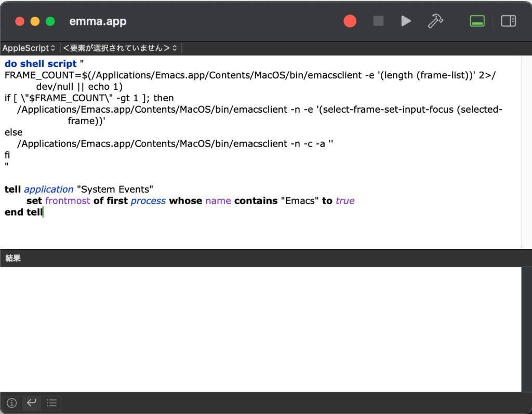Image resolution: width=532 pixels, height=414 pixels.
Task: Click the "Emacs" string literal
Action: click(300, 201)
